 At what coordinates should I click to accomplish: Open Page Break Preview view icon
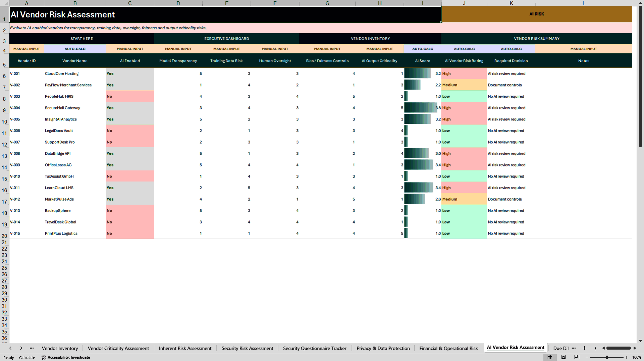coord(577,357)
